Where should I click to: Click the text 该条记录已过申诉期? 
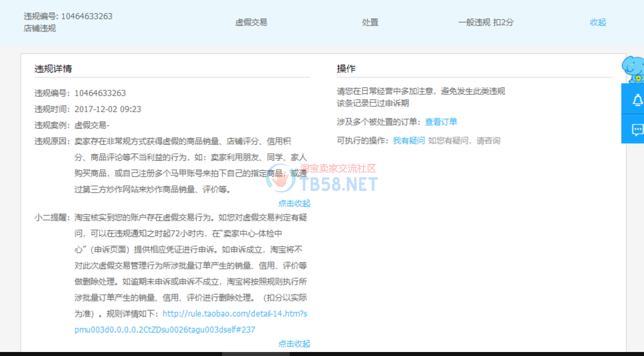[x=373, y=103]
